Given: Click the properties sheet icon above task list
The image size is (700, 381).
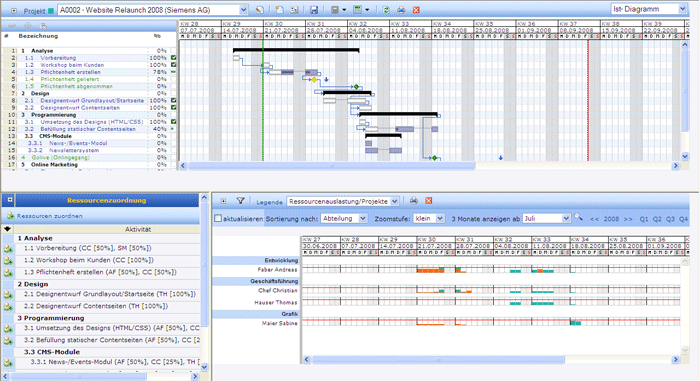Looking at the screenshot, I should 43,26.
